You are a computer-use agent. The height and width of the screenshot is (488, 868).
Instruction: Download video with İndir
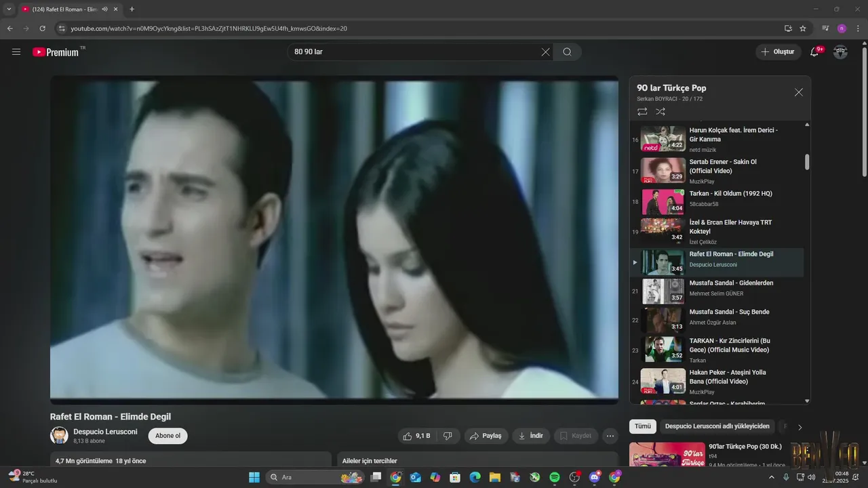click(x=531, y=436)
